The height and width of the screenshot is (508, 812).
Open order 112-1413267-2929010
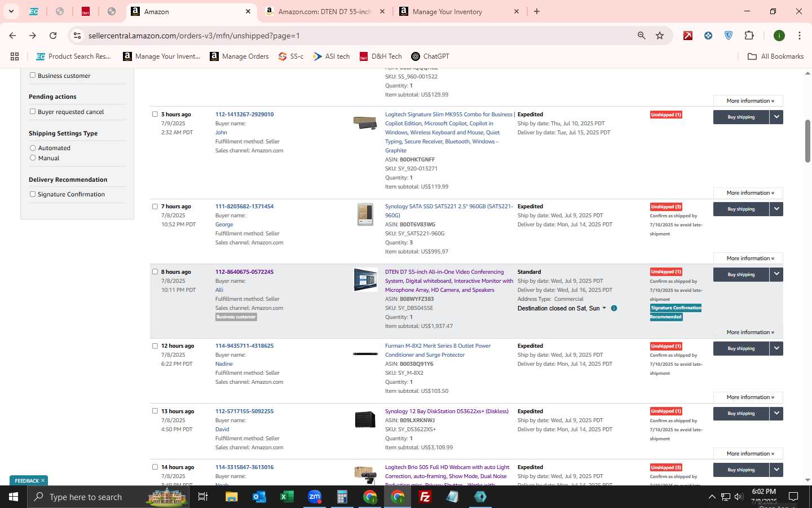[244, 114]
